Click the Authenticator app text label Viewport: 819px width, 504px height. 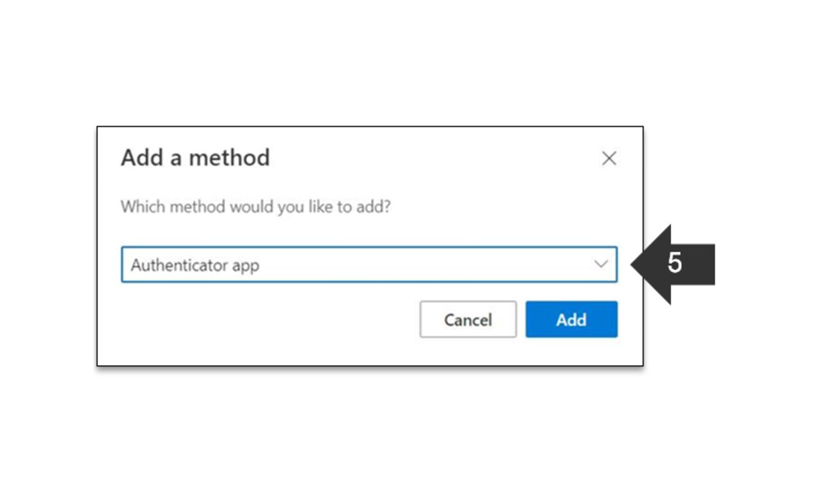tap(195, 265)
